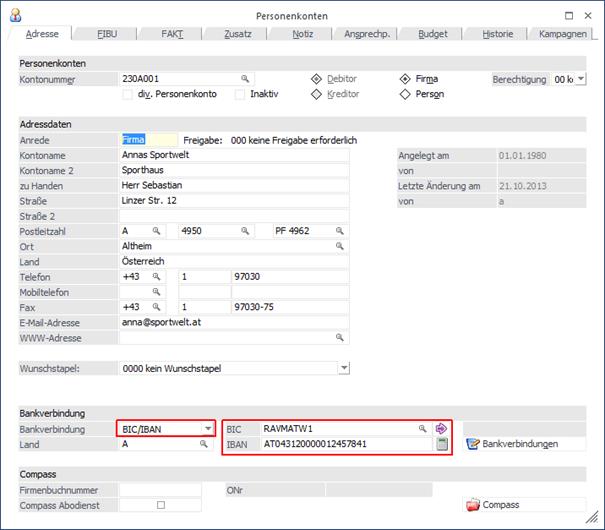This screenshot has width=605, height=530.
Task: Click the lookup icon in the Kontonummer field
Action: (x=244, y=78)
